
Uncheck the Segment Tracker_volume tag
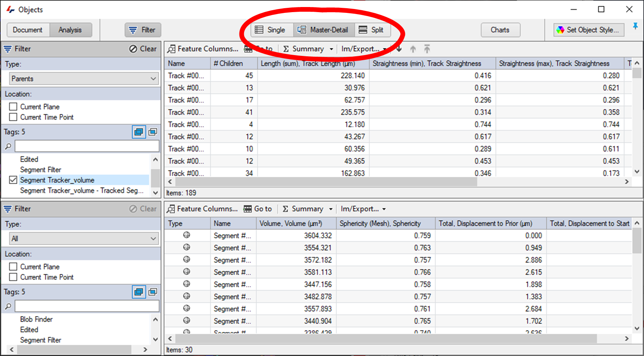coord(13,180)
